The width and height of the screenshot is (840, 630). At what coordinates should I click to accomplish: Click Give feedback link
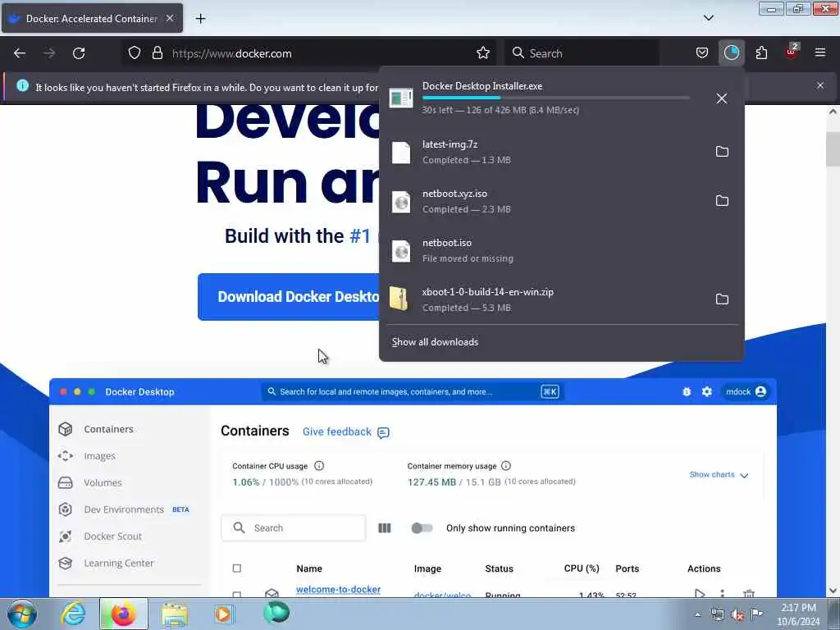(x=346, y=431)
